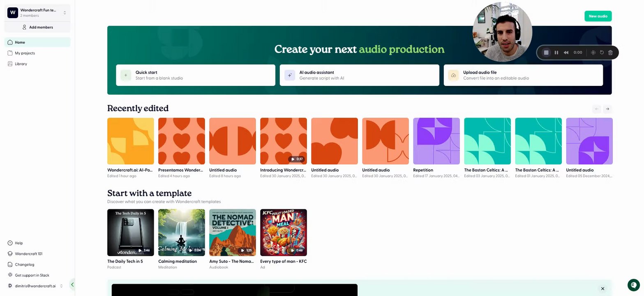Screen dimensions: 644x296
Task: Select the Every type of man - KFC template
Action: 284,239
